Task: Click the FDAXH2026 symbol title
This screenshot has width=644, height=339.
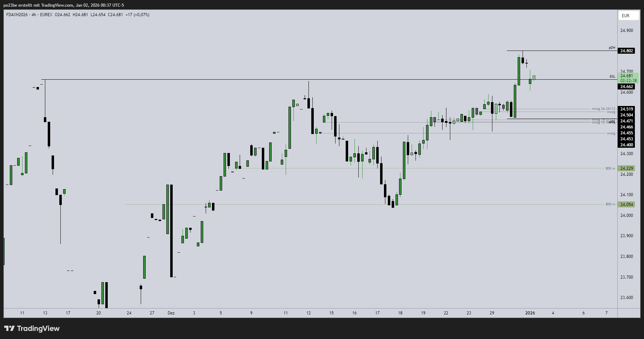Action: point(16,15)
